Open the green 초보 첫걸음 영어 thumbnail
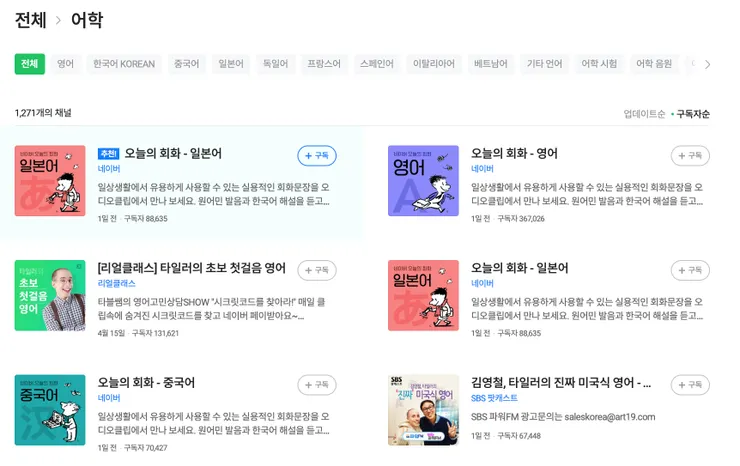740x466 pixels. [x=50, y=295]
